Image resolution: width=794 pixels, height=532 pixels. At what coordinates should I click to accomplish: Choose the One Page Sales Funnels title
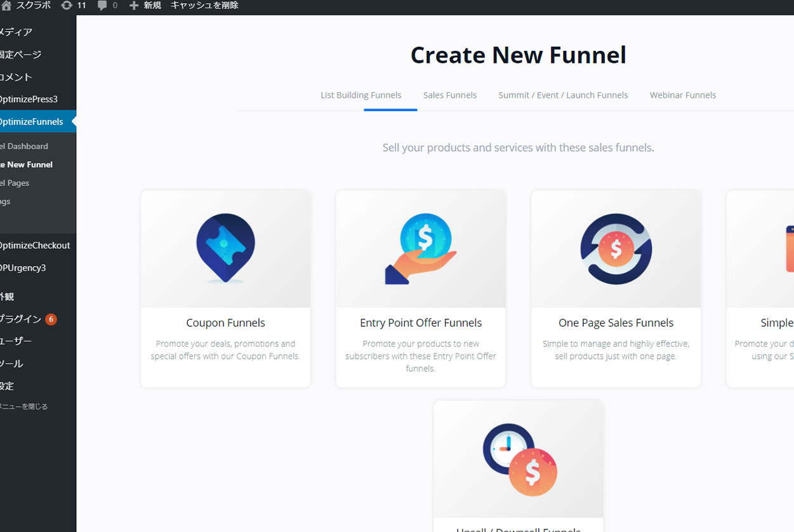(616, 323)
